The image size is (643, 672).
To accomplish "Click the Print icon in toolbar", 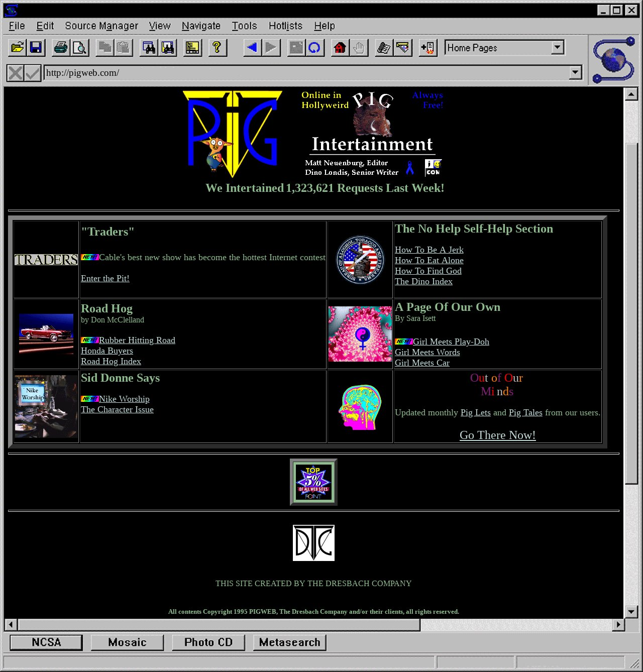I will coord(61,48).
